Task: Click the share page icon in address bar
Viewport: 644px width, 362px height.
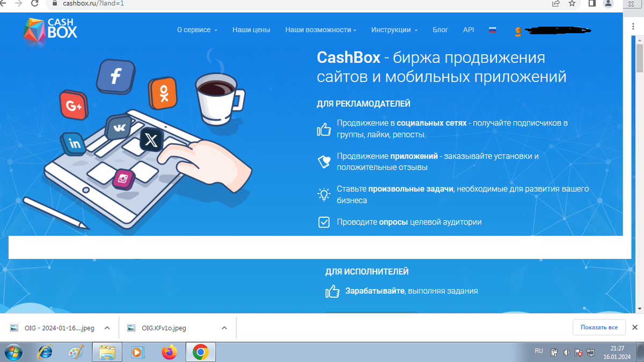Action: [556, 3]
